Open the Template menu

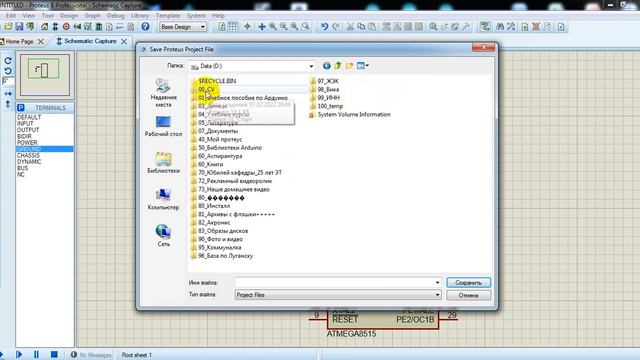(x=168, y=16)
